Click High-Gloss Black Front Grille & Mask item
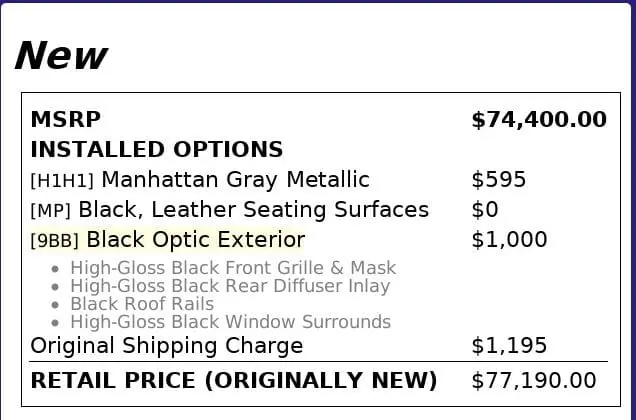The image size is (636, 420). coord(233,268)
